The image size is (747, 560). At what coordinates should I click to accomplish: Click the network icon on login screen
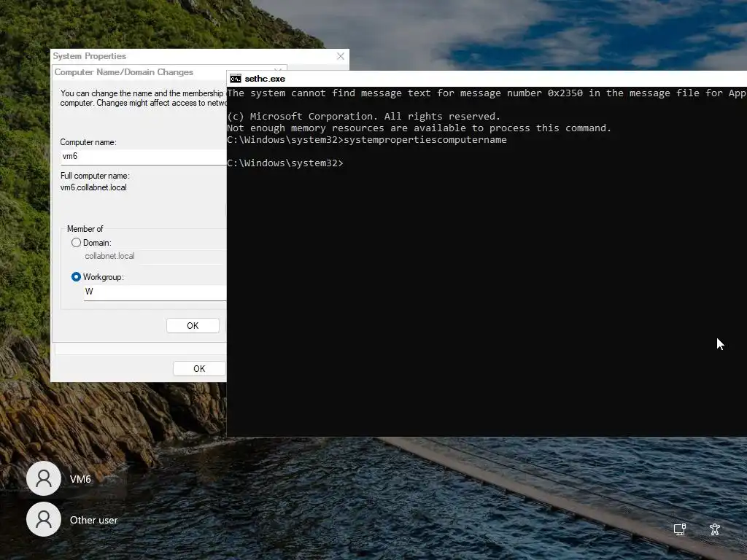679,529
